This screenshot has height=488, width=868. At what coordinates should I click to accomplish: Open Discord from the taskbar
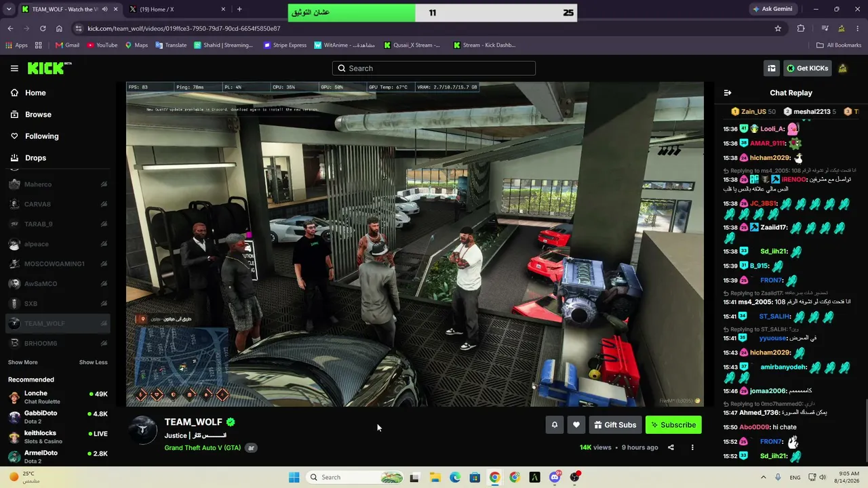(555, 477)
